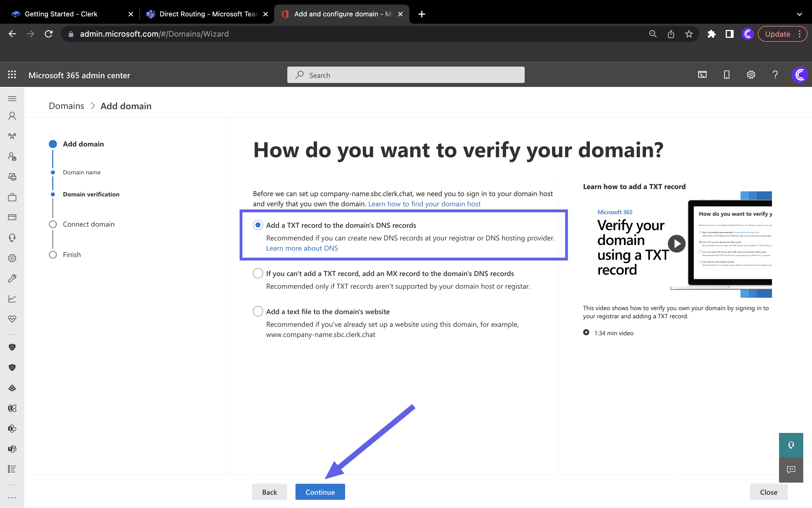Toggle browser side panel icon

coord(729,34)
